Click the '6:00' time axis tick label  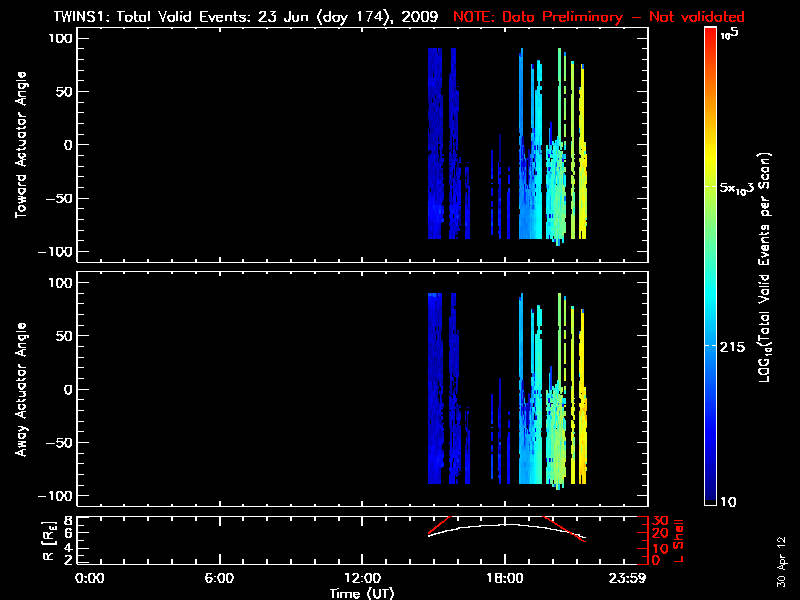[x=219, y=579]
